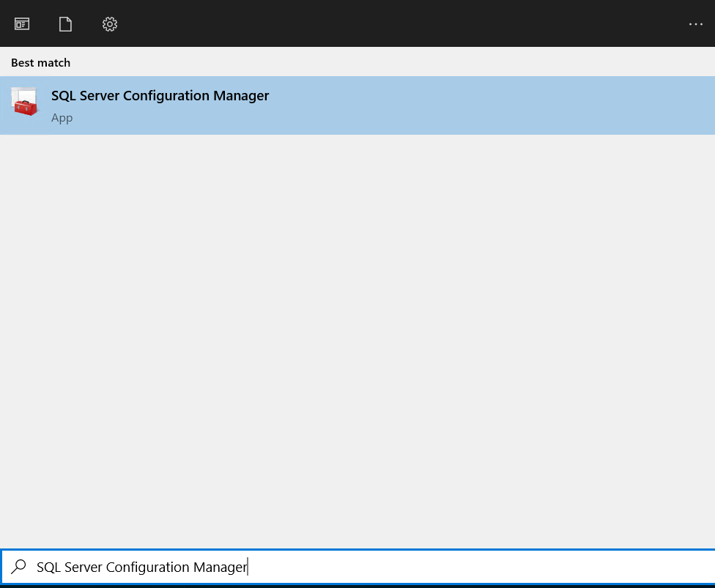Open SQL Server Configuration Manager toolbox icon
Image resolution: width=715 pixels, height=588 pixels.
[x=24, y=102]
